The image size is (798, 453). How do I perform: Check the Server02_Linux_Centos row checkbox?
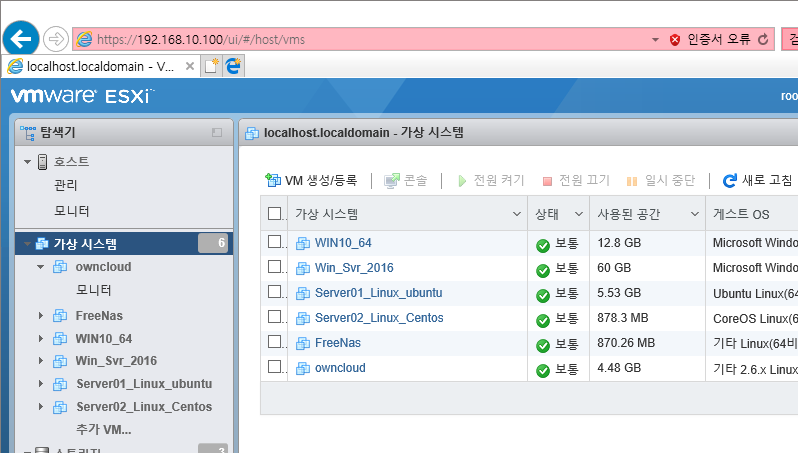click(x=274, y=316)
